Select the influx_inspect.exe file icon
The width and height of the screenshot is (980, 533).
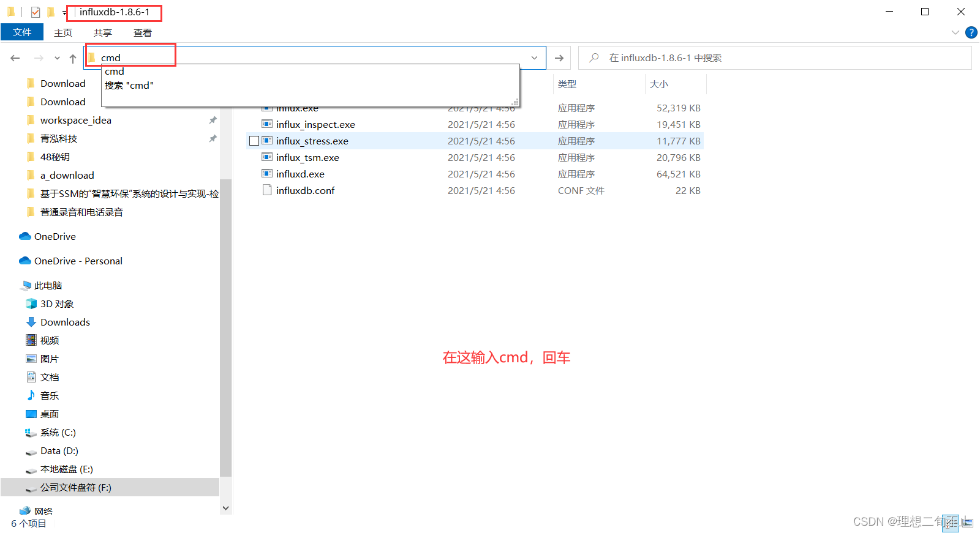(x=267, y=124)
